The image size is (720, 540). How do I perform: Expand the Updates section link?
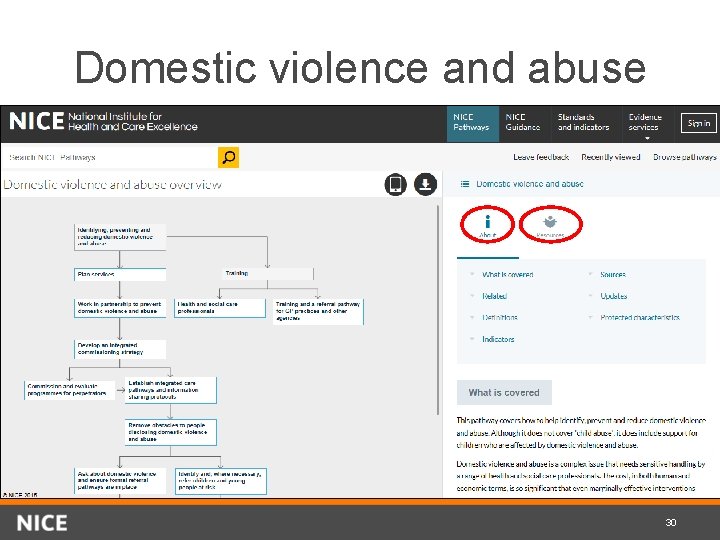pyautogui.click(x=613, y=296)
